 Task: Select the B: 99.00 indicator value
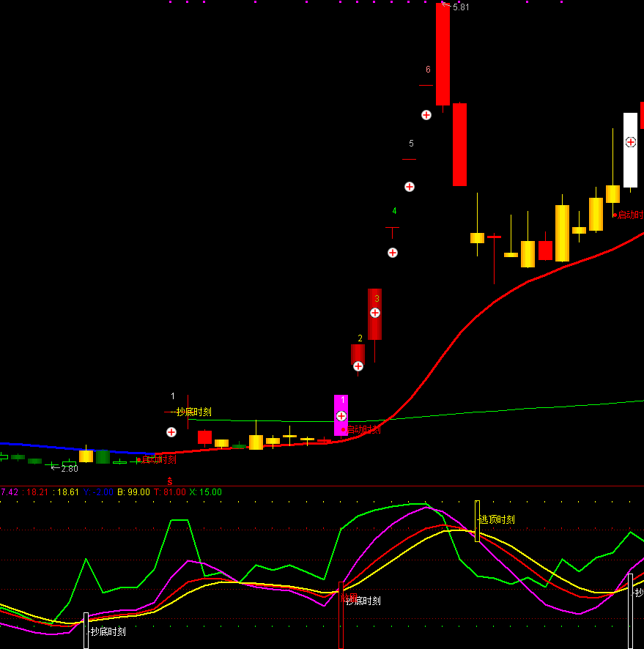[133, 492]
